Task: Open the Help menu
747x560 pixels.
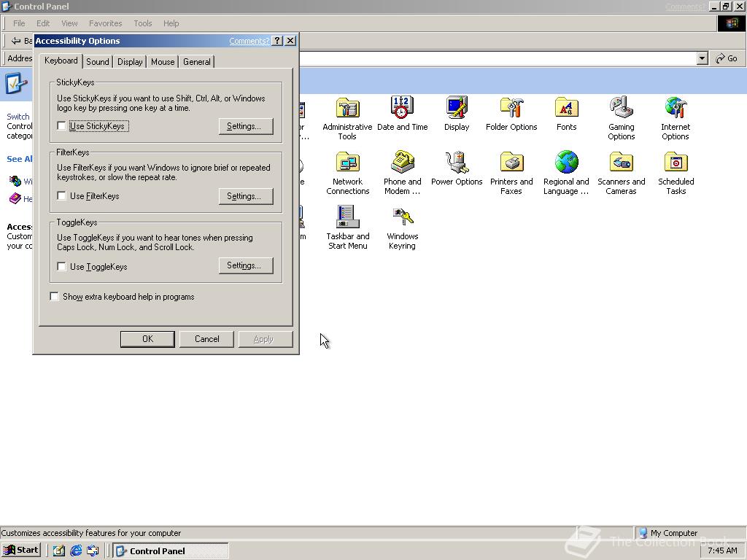Action: pyautogui.click(x=171, y=23)
